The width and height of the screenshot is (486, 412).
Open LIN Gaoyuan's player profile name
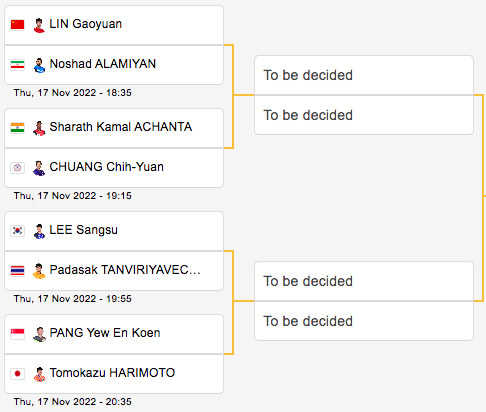click(86, 24)
